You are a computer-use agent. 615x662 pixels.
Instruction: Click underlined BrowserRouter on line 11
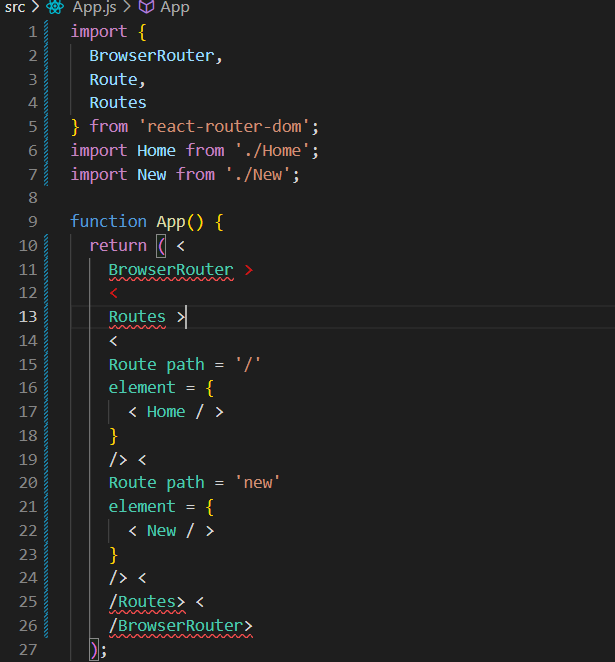[171, 270]
